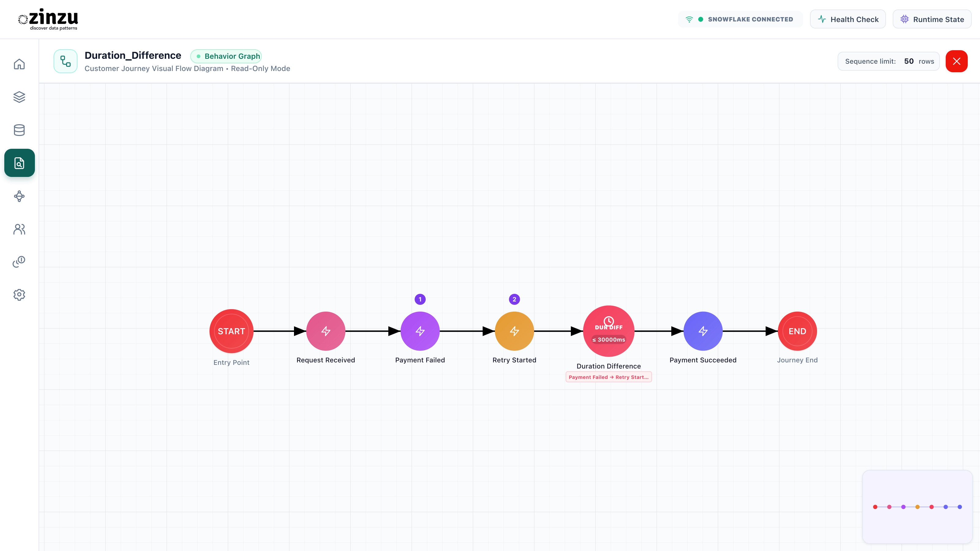Select the DUR DIFF duration node
Screen dimensions: 980x551
tap(609, 331)
